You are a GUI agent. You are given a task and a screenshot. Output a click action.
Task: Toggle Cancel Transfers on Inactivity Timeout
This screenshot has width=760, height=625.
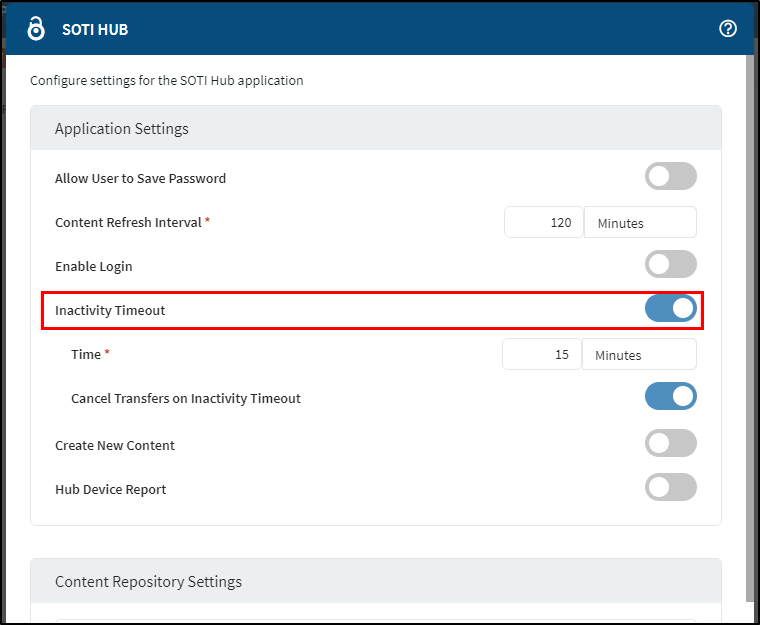pos(670,396)
